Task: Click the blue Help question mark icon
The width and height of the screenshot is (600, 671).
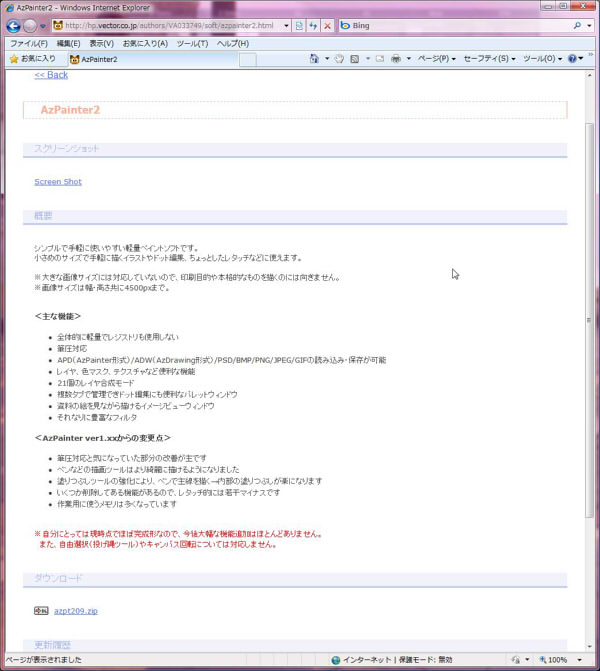Action: (x=572, y=59)
